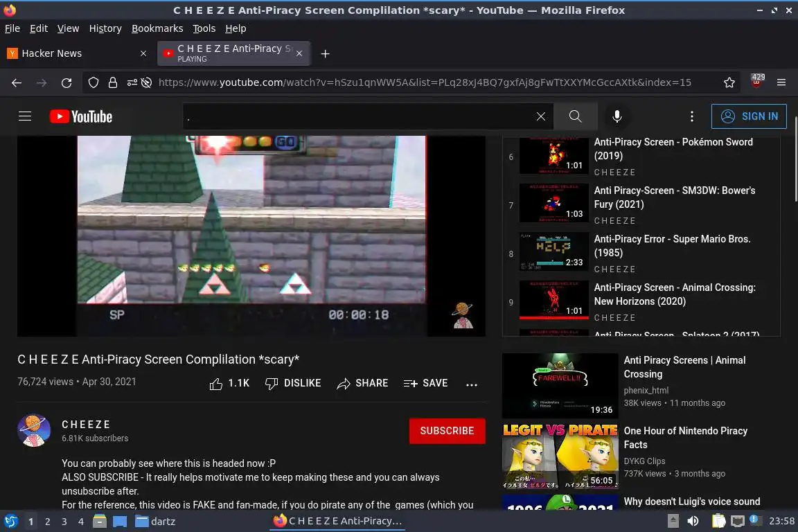798x532 pixels.
Task: Open Why doesn't Luigi's voice sound video
Action: tap(691, 502)
